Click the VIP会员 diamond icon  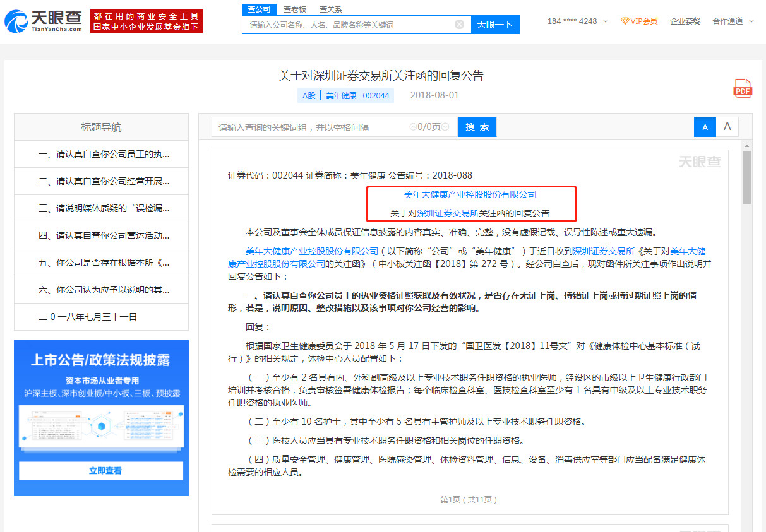point(625,21)
